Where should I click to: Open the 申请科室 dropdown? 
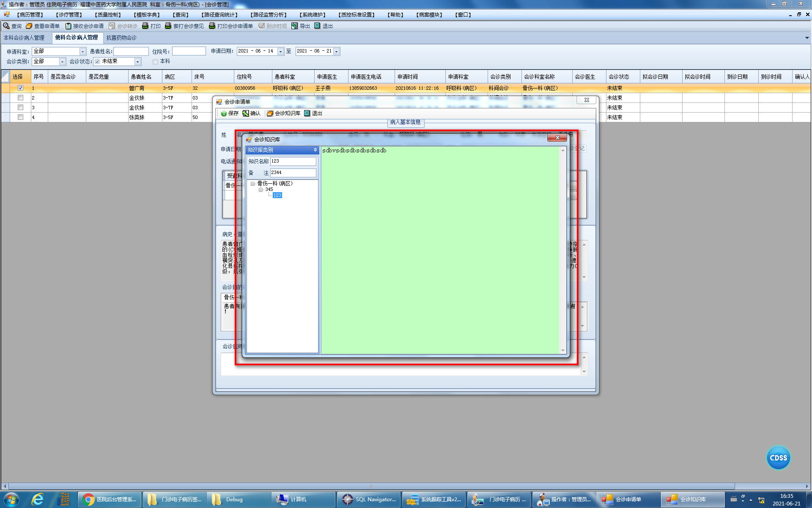point(82,52)
